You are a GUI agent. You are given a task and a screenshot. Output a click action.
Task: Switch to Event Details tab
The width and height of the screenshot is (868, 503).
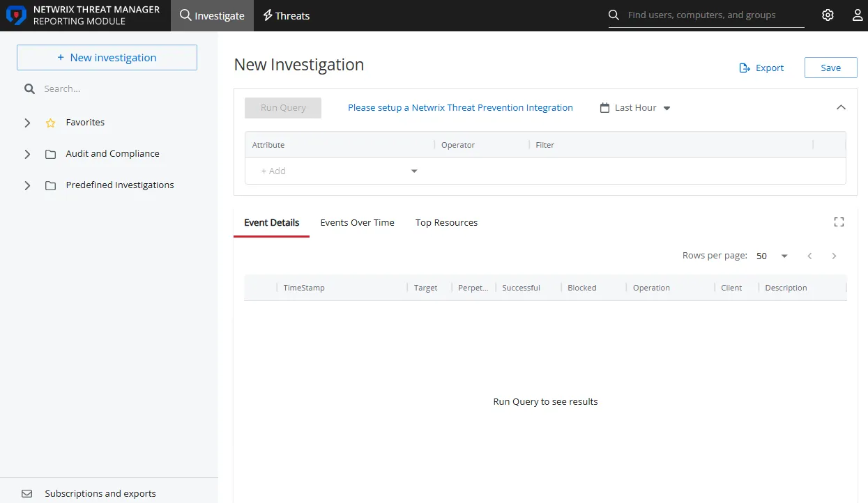272,223
